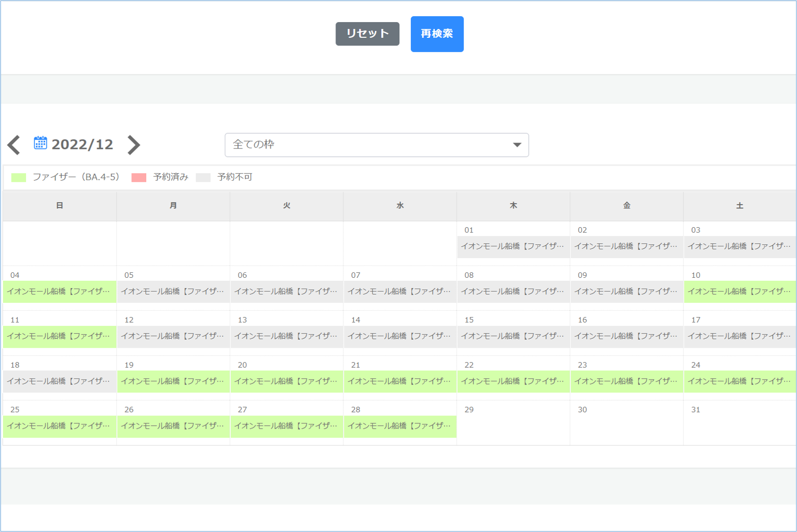Click the unavailable slot on December 15
The height and width of the screenshot is (532, 797).
pyautogui.click(x=513, y=336)
